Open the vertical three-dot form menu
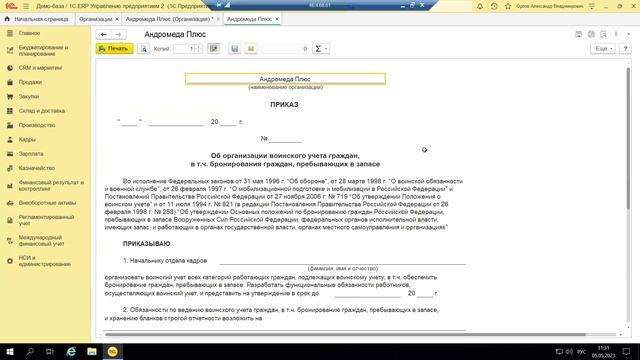This screenshot has height=360, width=640. pos(616,34)
